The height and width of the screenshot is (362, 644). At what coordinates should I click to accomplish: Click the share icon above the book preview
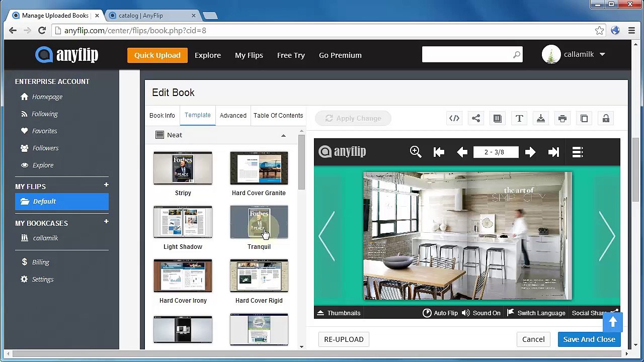point(476,118)
